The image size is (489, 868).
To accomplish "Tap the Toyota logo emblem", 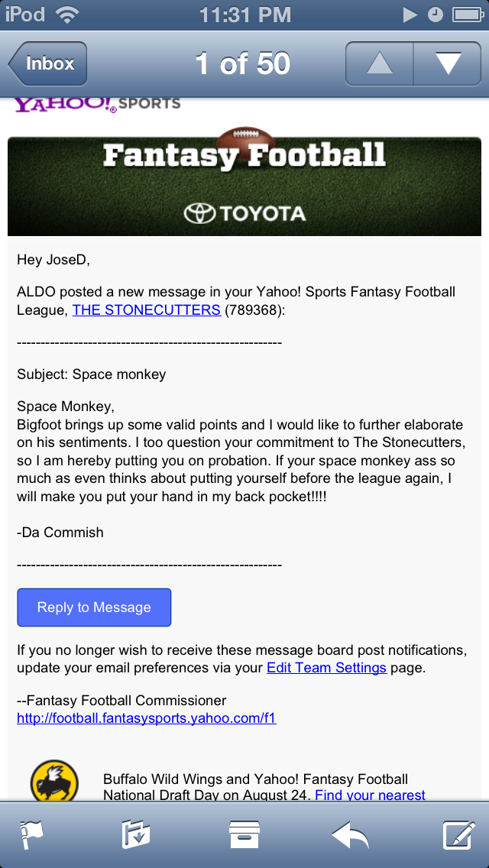I will pos(199,214).
